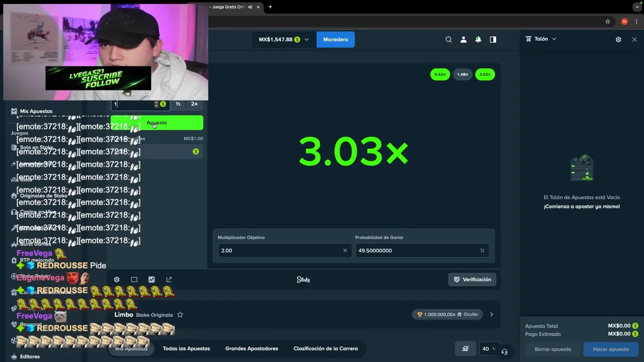Click the percent icon in probability field
The image size is (644, 362).
coord(482,250)
